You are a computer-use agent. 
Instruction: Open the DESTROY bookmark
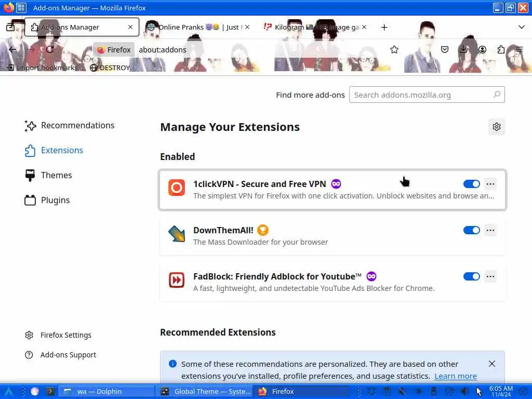click(110, 68)
